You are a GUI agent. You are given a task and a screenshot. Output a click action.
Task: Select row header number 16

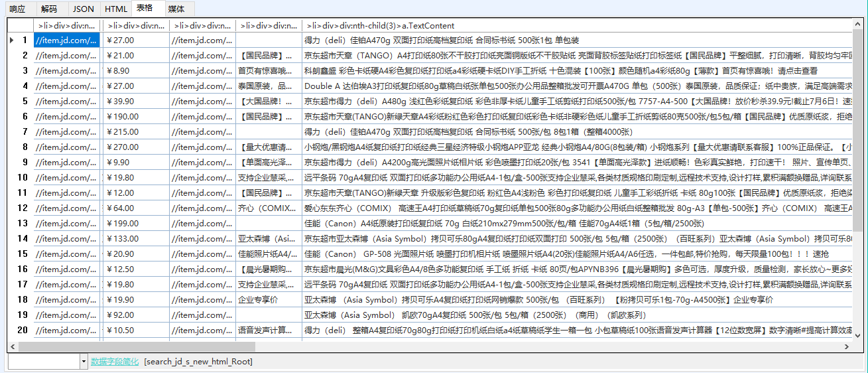(x=21, y=269)
